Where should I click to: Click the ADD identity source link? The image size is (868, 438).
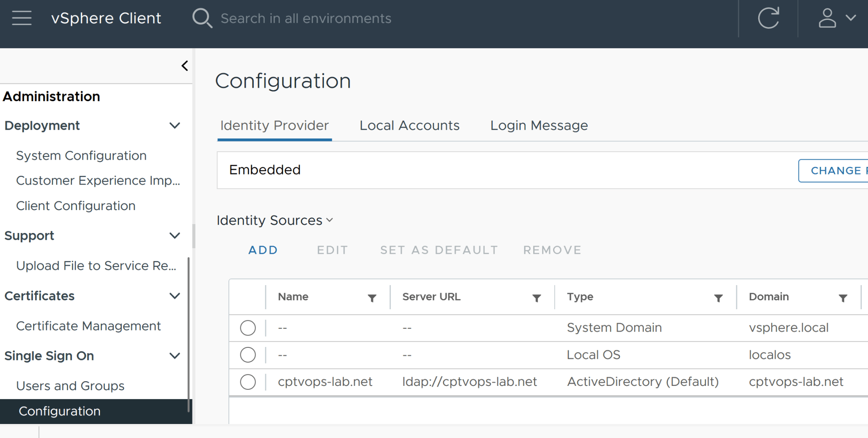pos(263,250)
